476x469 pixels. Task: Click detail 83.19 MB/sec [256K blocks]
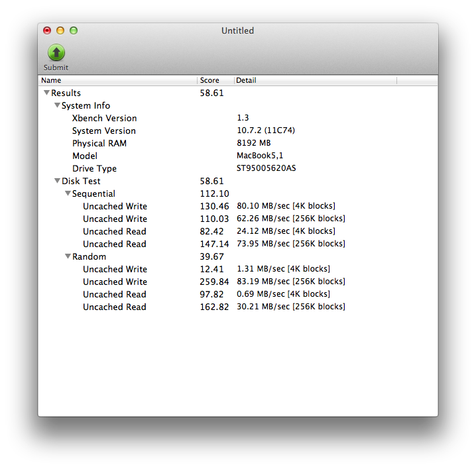291,282
